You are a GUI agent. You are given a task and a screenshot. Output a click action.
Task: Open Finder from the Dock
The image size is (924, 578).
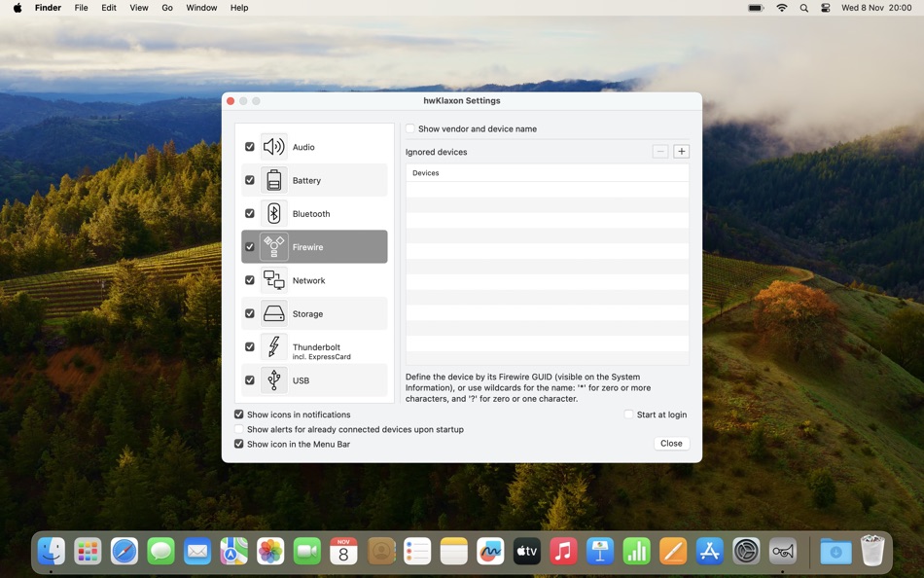pyautogui.click(x=52, y=552)
